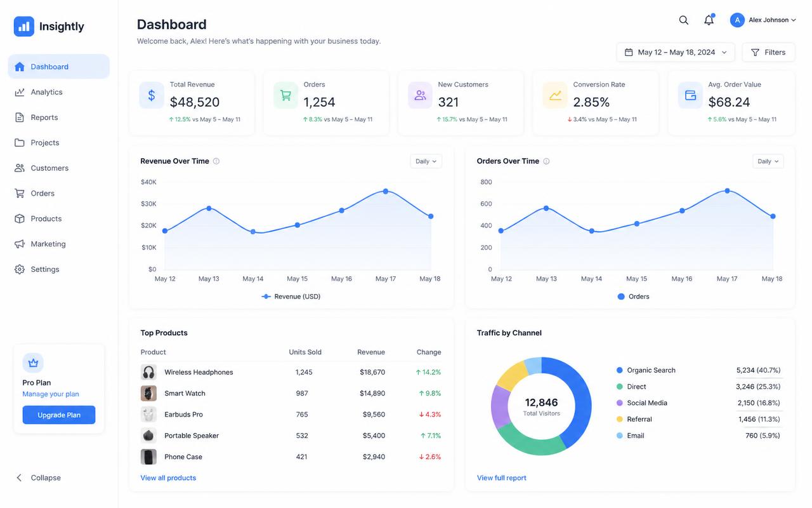Image resolution: width=812 pixels, height=508 pixels.
Task: Open the Projects menu item
Action: coord(59,143)
